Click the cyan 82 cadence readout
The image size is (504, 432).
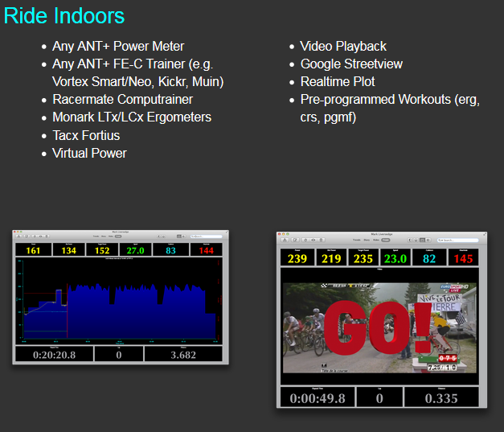click(429, 258)
